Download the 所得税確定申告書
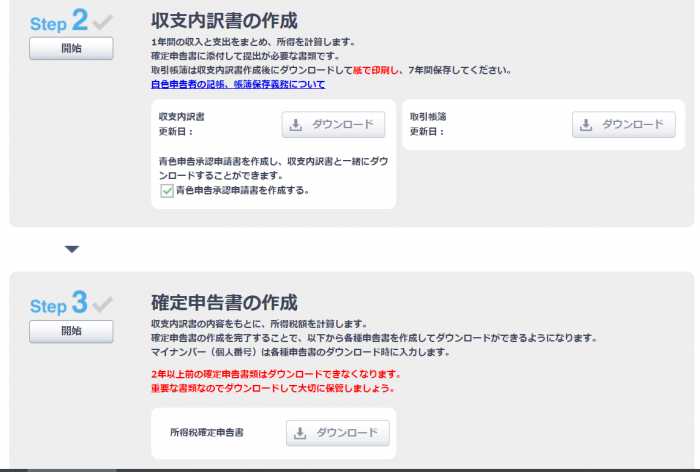700x472 pixels. coord(338,433)
